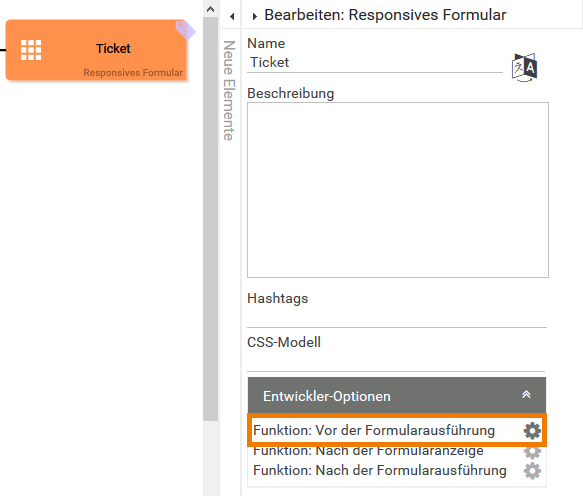Image resolution: width=583 pixels, height=496 pixels.
Task: Click the CSS-Modell input field
Action: click(x=396, y=362)
